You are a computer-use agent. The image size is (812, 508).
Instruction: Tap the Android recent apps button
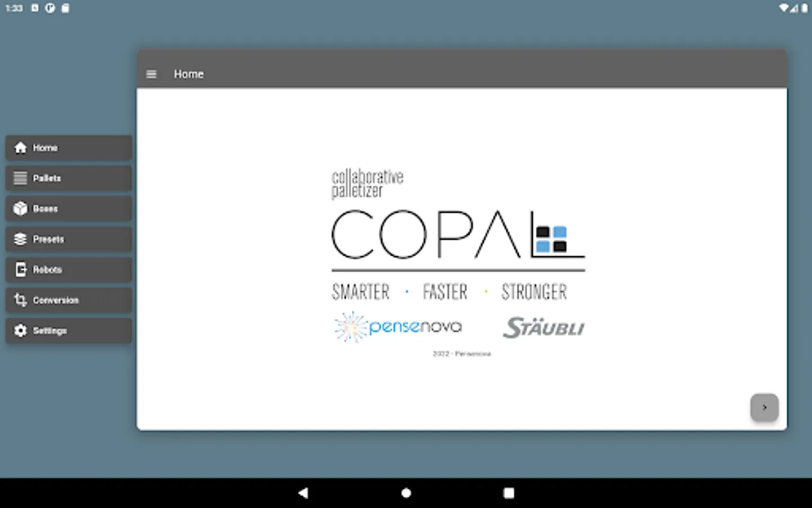pos(509,493)
